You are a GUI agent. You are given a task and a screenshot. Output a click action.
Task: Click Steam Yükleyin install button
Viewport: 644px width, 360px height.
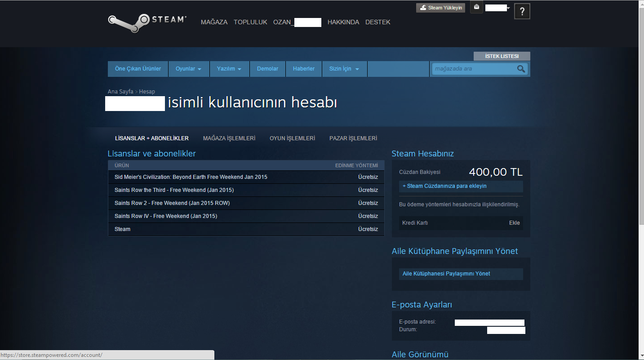pyautogui.click(x=440, y=8)
